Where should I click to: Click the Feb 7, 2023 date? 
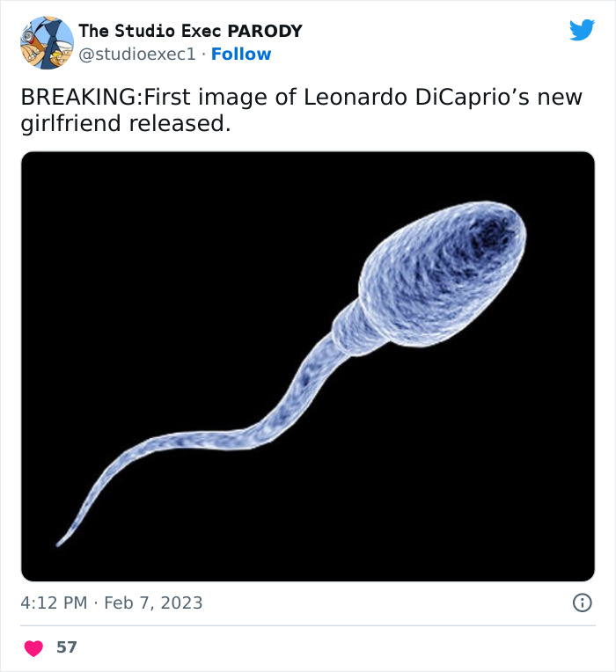pos(153,603)
